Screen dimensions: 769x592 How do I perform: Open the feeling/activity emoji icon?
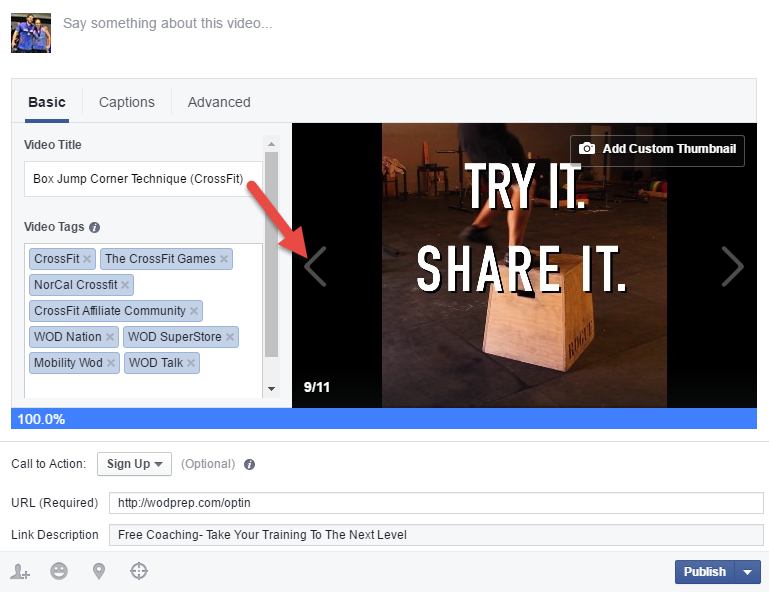[59, 571]
